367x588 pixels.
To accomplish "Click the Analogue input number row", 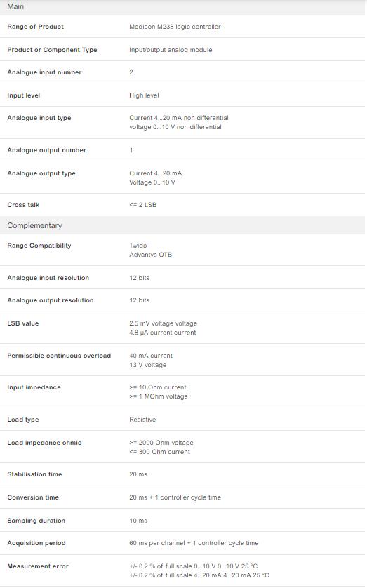I will (182, 72).
